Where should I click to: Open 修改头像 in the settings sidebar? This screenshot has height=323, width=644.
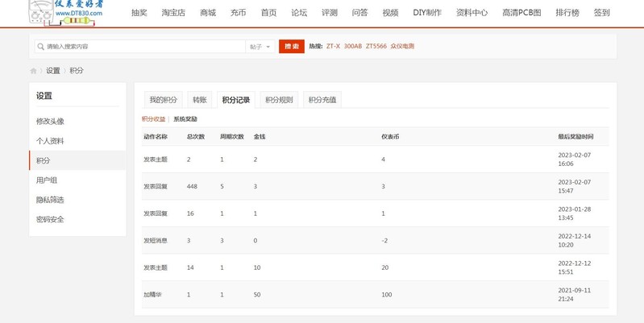pyautogui.click(x=50, y=122)
